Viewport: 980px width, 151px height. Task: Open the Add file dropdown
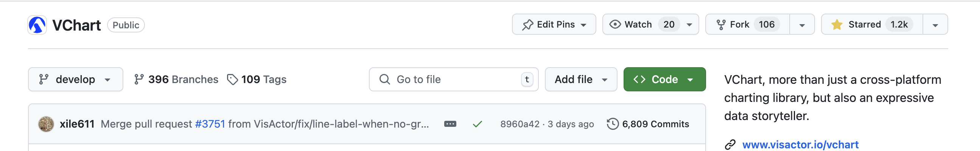click(581, 79)
